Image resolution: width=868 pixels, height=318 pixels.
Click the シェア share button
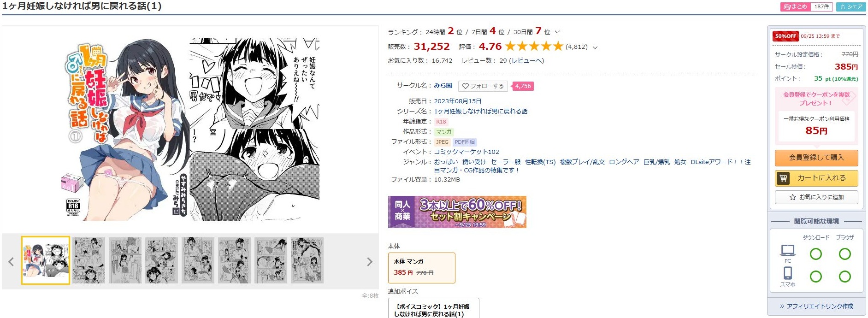[x=851, y=6]
